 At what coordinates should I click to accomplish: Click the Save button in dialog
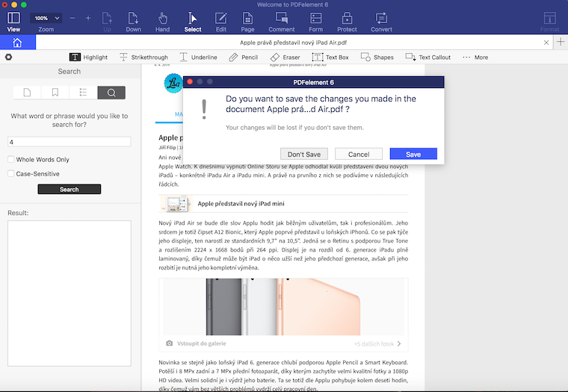click(413, 154)
